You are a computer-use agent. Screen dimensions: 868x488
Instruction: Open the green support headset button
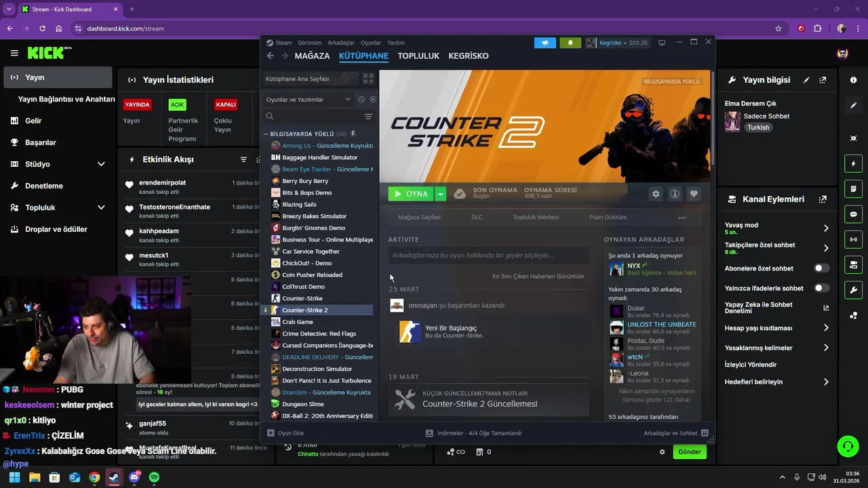tap(848, 446)
